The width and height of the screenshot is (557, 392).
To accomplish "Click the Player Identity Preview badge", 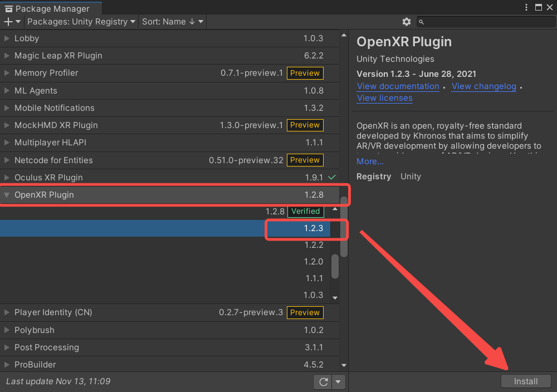I will click(305, 312).
